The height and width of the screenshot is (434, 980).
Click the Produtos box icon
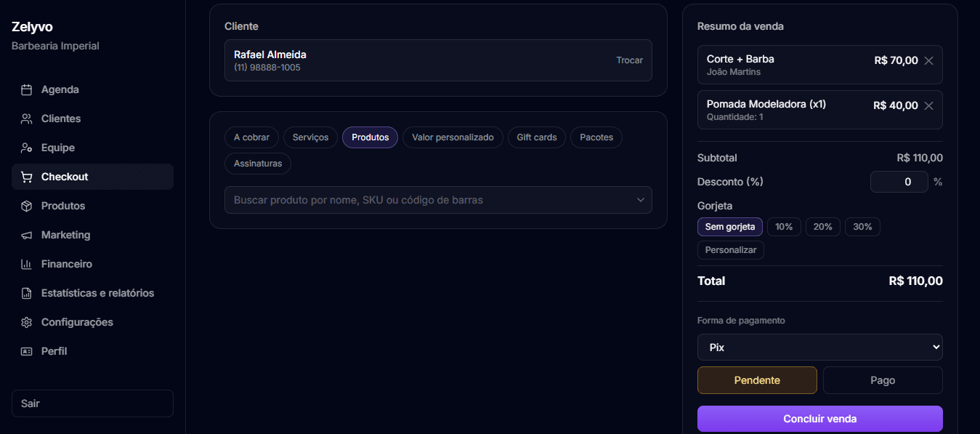[x=27, y=206]
